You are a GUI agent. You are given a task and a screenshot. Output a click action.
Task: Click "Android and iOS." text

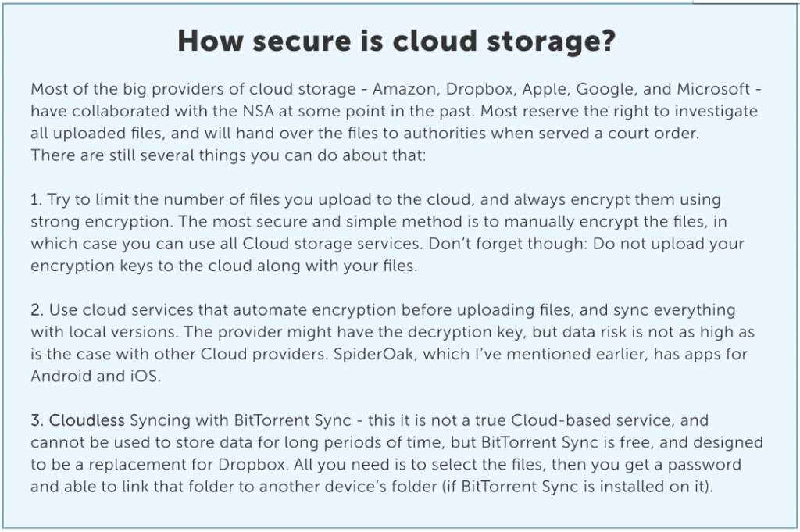click(x=95, y=377)
